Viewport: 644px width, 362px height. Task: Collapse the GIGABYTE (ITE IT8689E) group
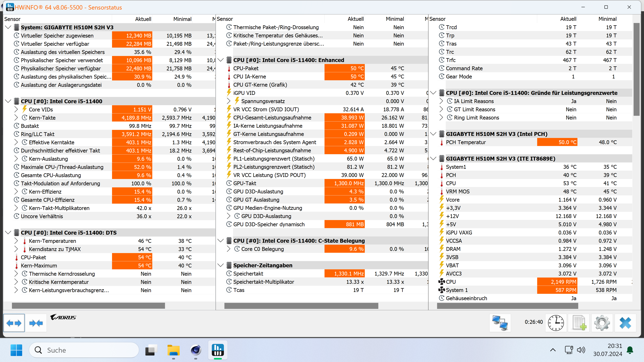(434, 159)
